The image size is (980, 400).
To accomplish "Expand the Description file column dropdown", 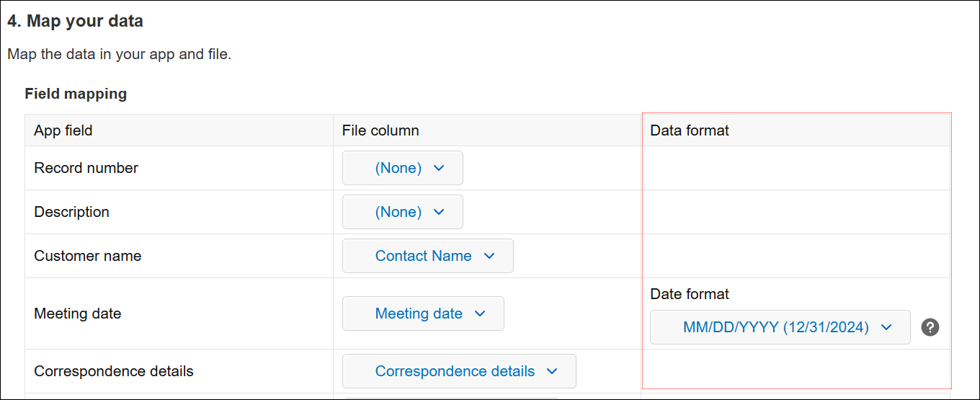I will (x=402, y=212).
